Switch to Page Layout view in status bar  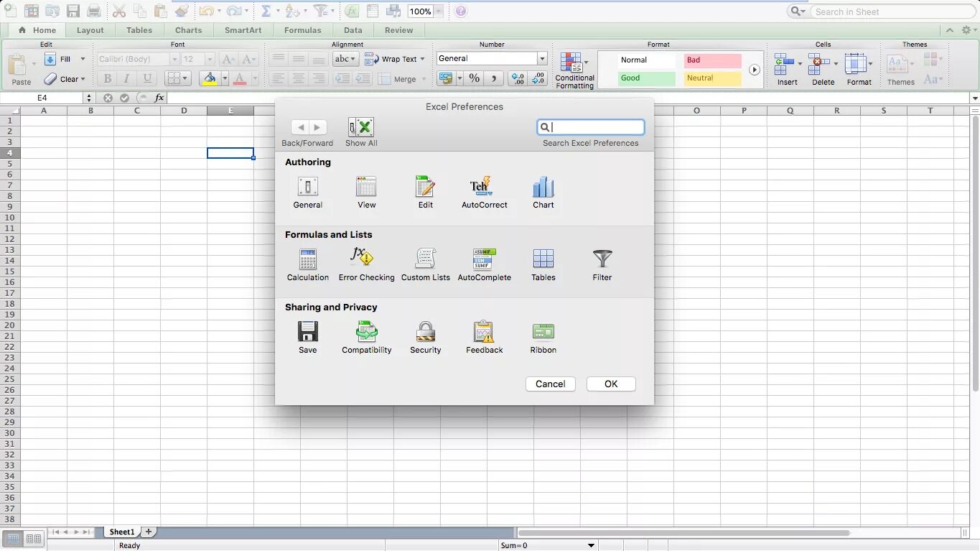pyautogui.click(x=33, y=539)
